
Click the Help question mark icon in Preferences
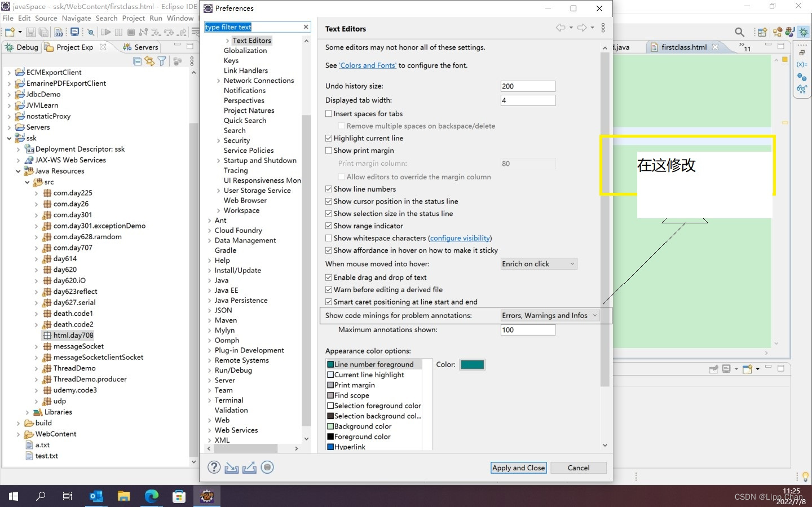[214, 467]
